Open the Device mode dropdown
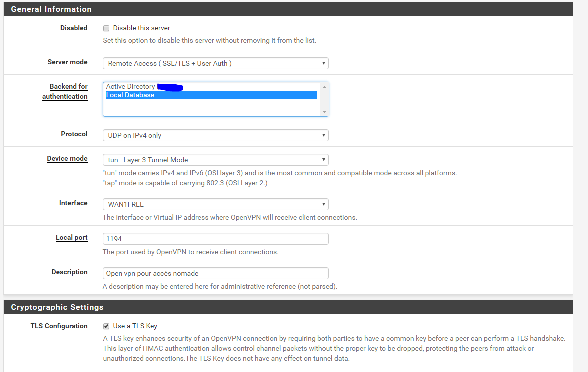588x372 pixels. (x=215, y=160)
